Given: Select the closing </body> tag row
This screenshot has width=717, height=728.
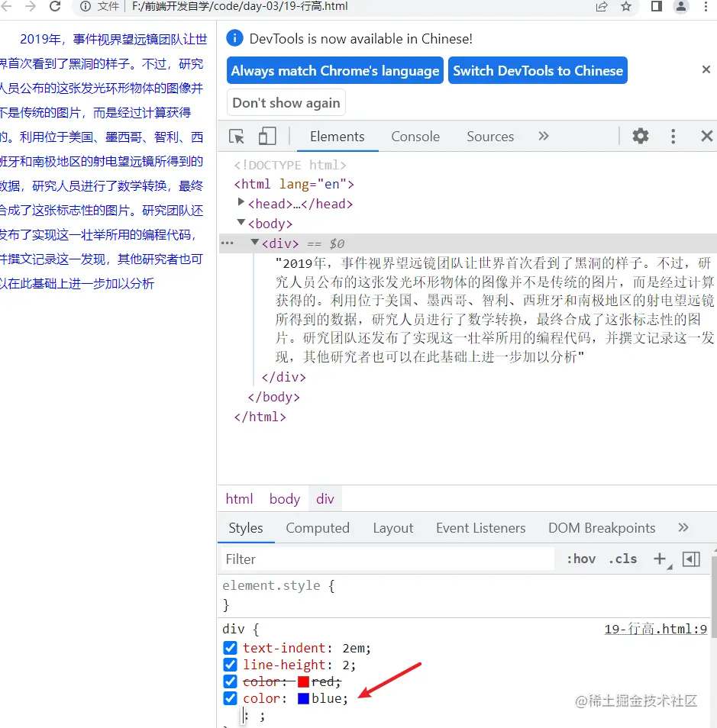Looking at the screenshot, I should 273,397.
